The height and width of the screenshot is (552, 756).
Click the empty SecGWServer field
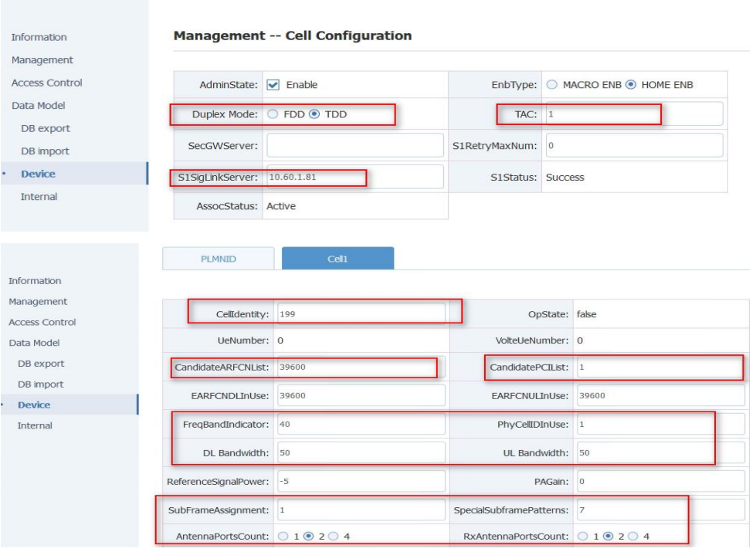click(354, 146)
